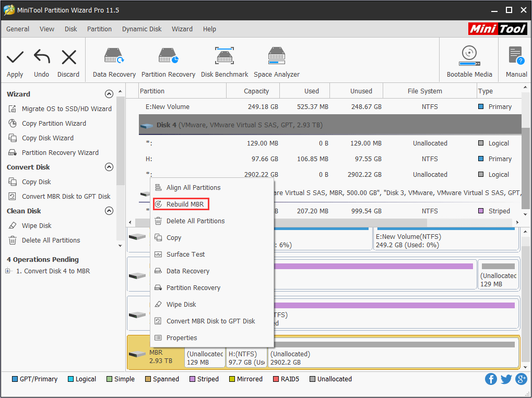Open the Disk menu
The width and height of the screenshot is (532, 398).
(x=71, y=29)
